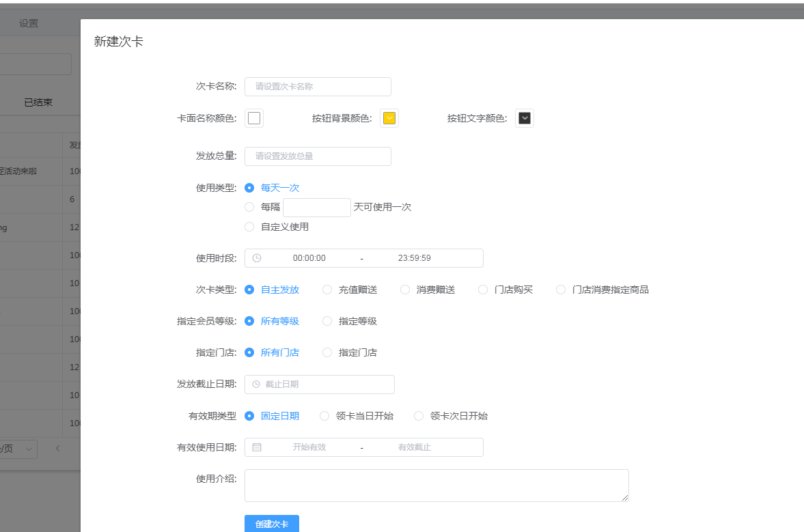Select the 每天一次 usage type
Image resolution: width=804 pixels, height=532 pixels.
click(x=249, y=188)
